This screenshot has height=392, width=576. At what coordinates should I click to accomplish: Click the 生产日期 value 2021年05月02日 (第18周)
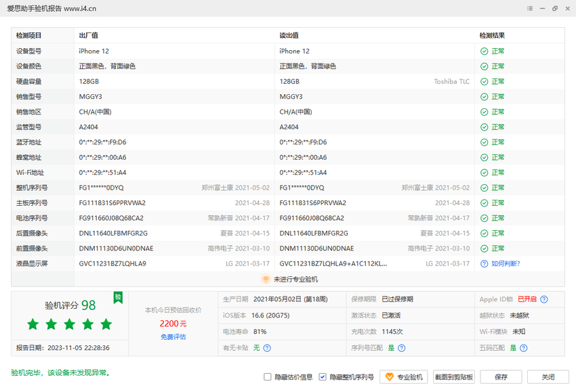pos(290,299)
